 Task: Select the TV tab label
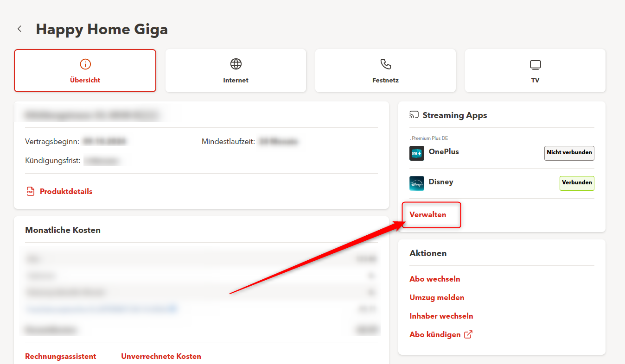click(535, 80)
